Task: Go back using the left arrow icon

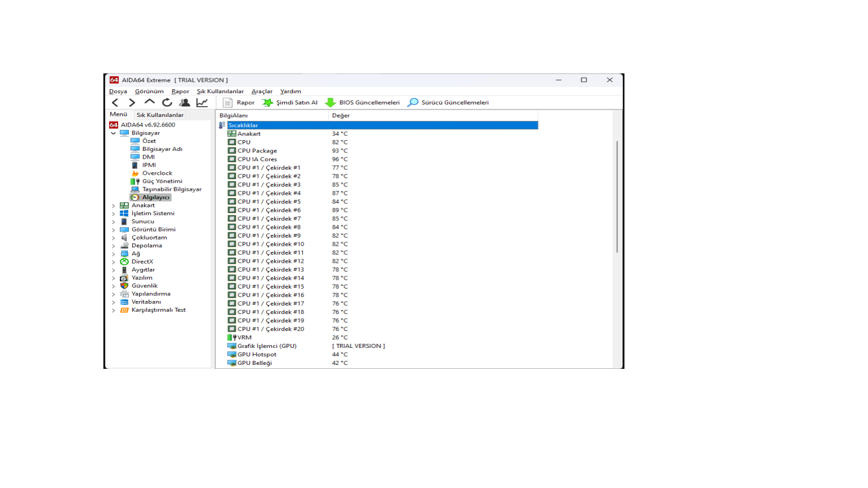Action: pos(115,103)
